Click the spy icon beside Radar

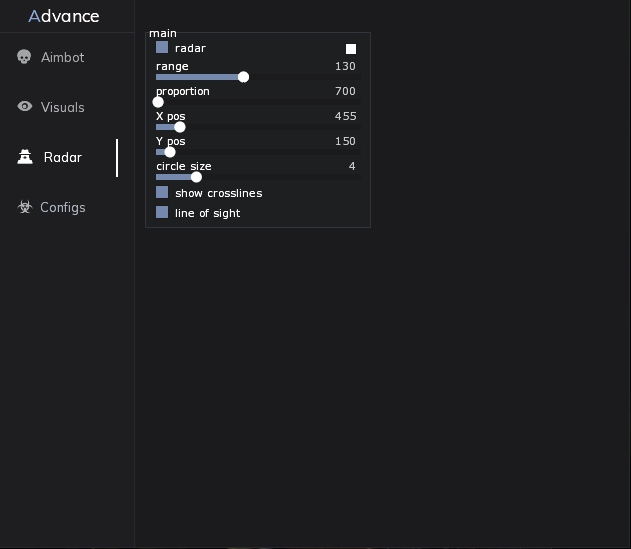tap(25, 157)
